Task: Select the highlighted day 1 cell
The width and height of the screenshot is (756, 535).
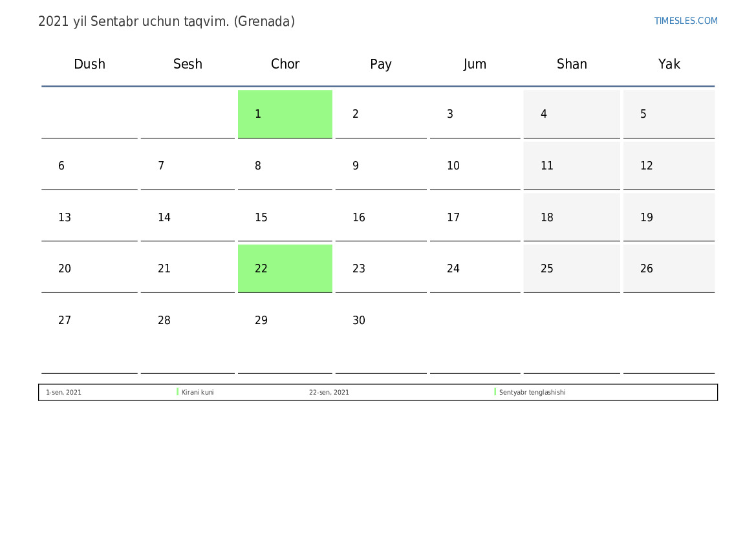Action: point(285,114)
